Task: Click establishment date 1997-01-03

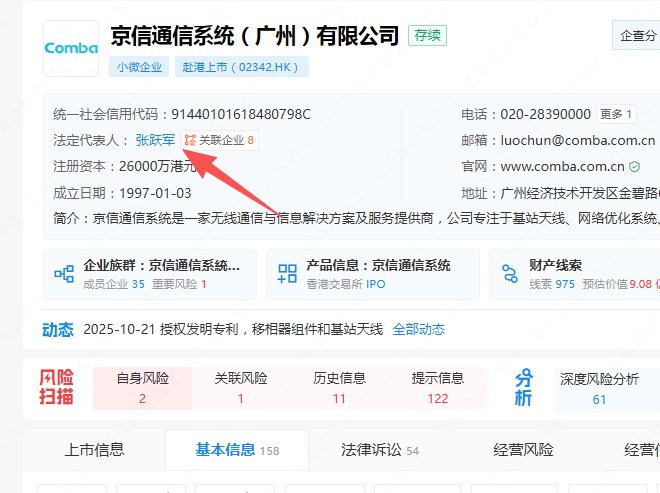Action: pyautogui.click(x=155, y=193)
